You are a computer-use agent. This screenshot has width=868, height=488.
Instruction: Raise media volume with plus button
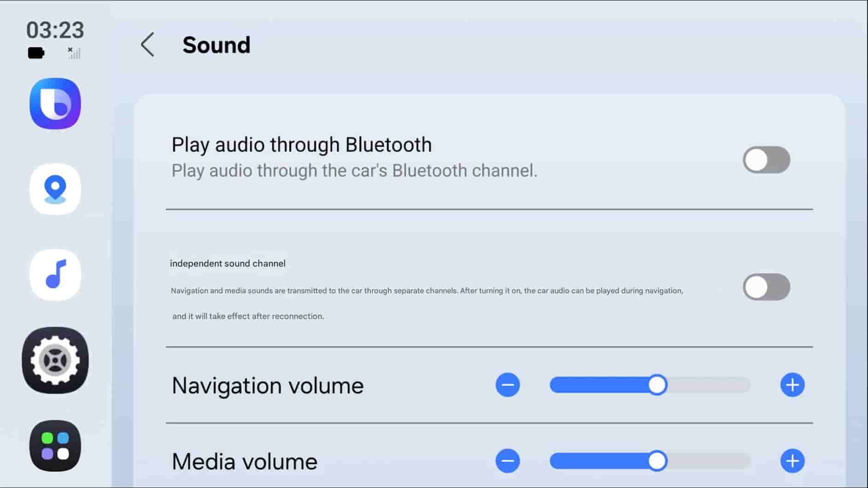[792, 461]
